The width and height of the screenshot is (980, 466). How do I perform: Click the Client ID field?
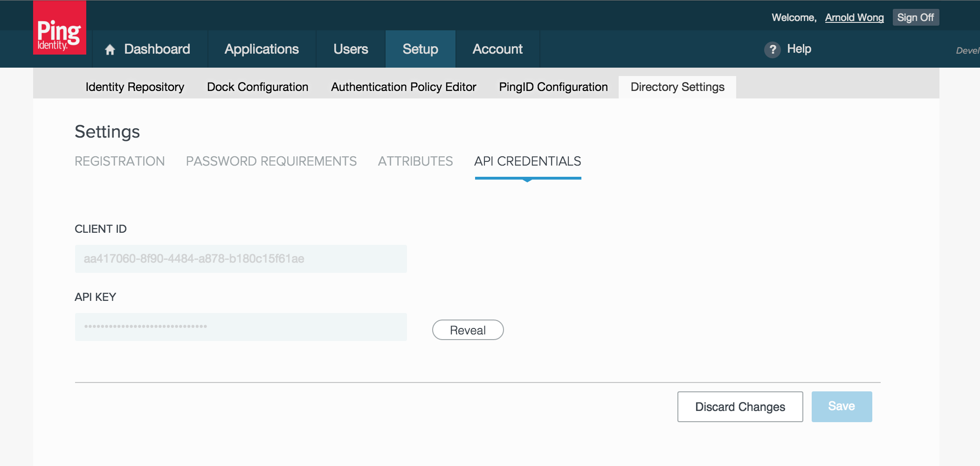[x=241, y=259]
